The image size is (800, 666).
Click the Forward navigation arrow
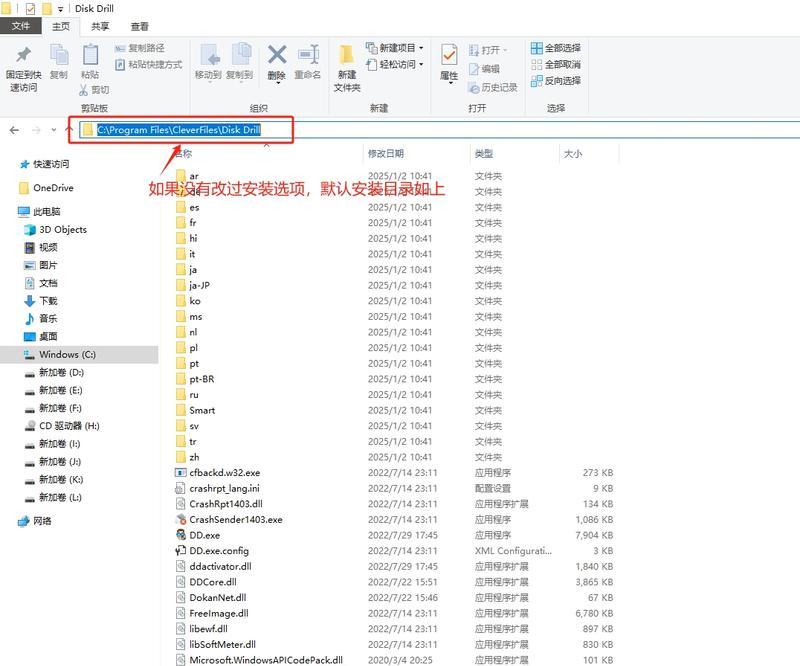click(36, 130)
